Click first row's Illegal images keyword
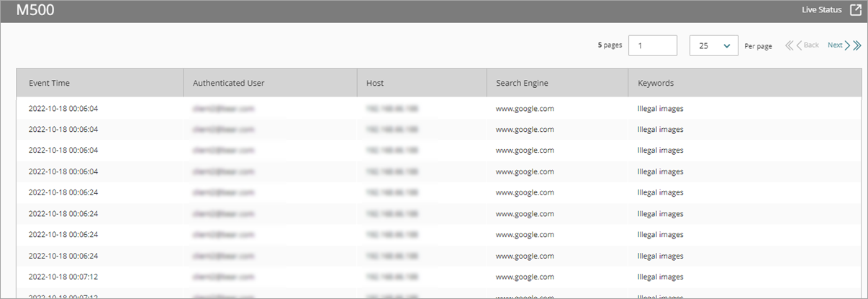 coord(660,109)
